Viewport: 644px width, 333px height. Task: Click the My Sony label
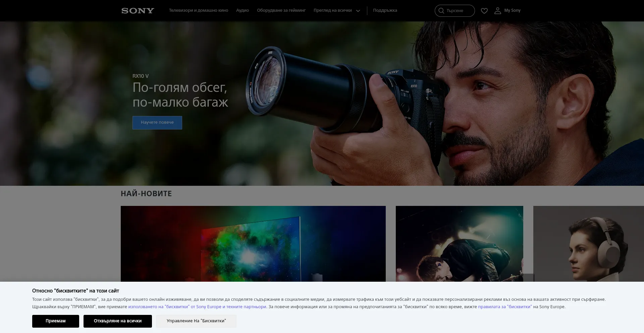click(512, 10)
